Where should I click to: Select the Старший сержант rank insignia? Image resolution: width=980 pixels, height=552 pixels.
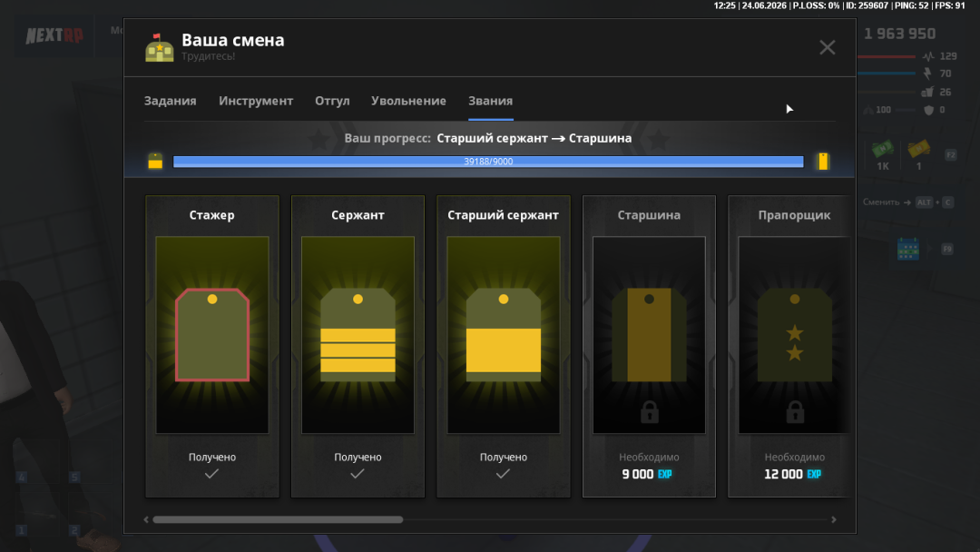pyautogui.click(x=503, y=334)
